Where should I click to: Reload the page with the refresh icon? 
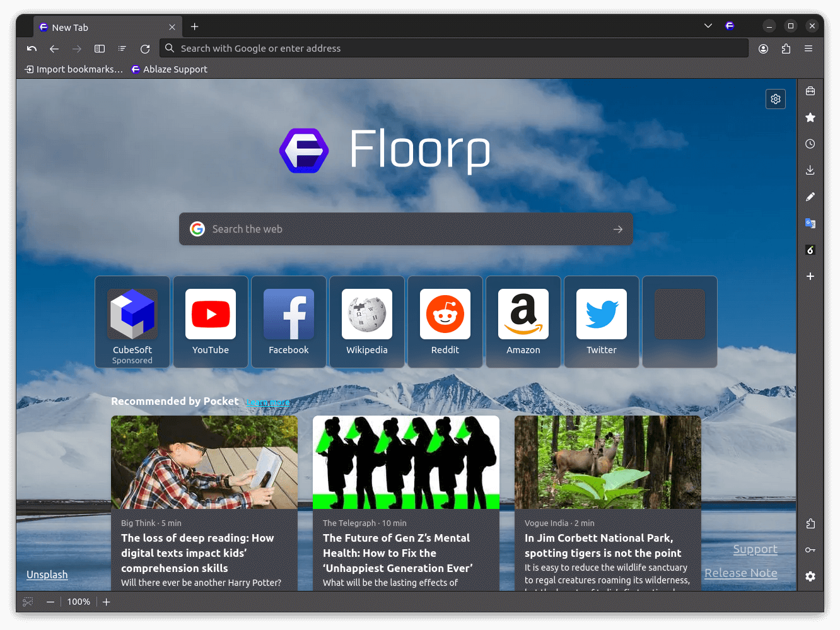[x=145, y=48]
